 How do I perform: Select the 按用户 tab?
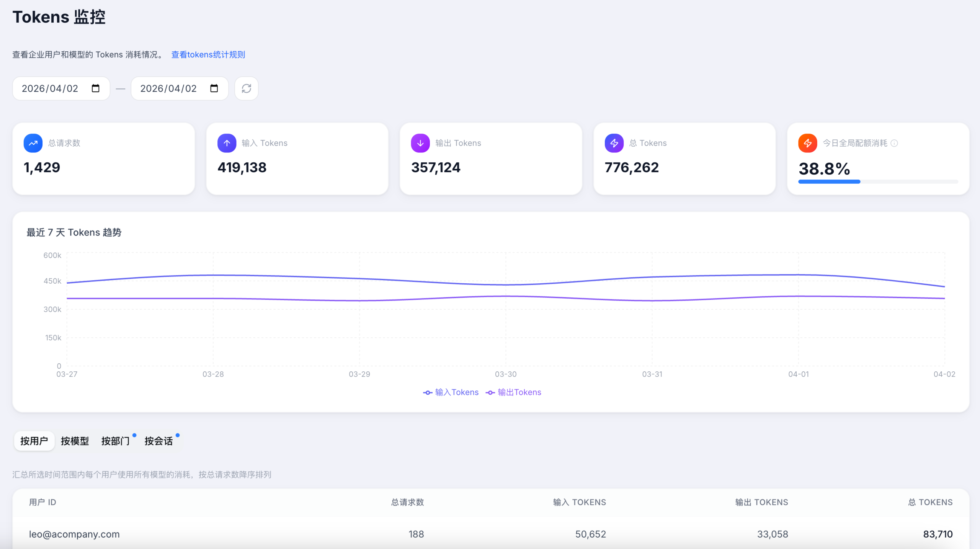point(34,441)
